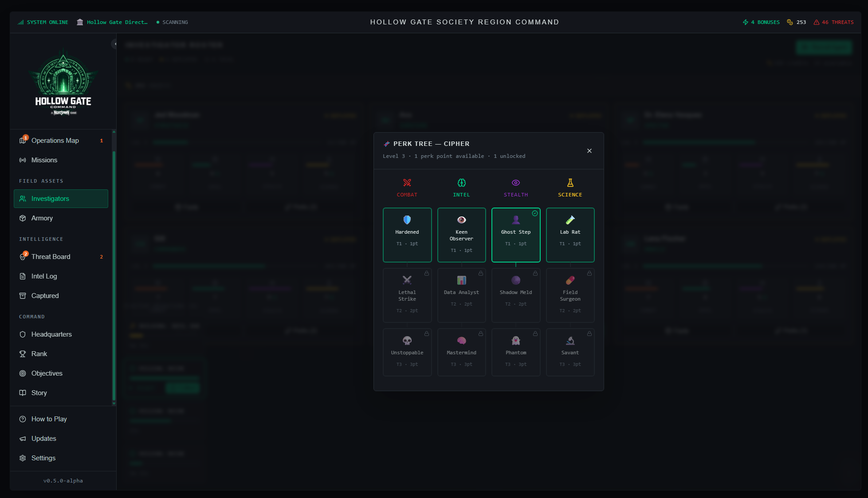Click the Science flask column icon
Viewport: 868px width, 498px height.
[570, 183]
